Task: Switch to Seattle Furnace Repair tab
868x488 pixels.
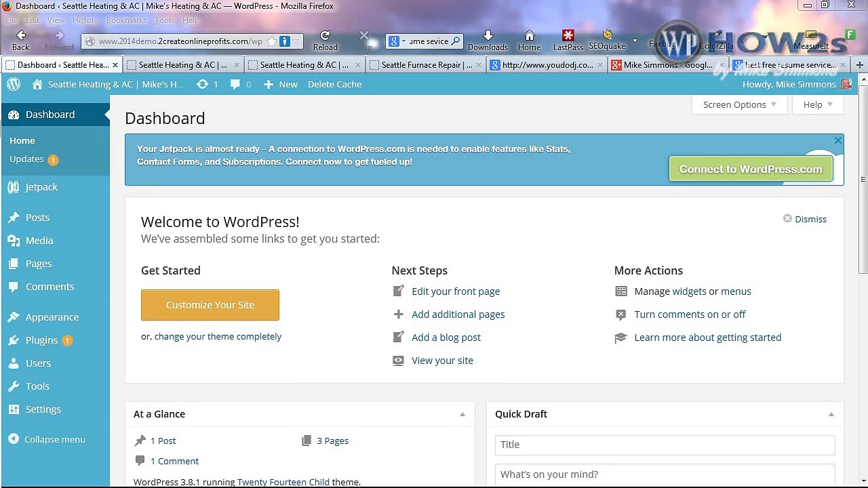Action: [427, 65]
